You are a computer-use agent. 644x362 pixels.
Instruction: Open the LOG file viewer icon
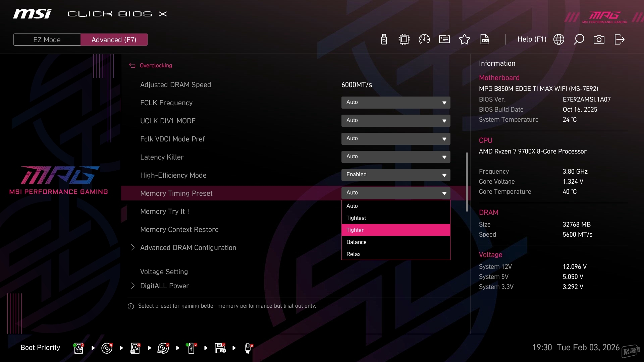pyautogui.click(x=485, y=39)
